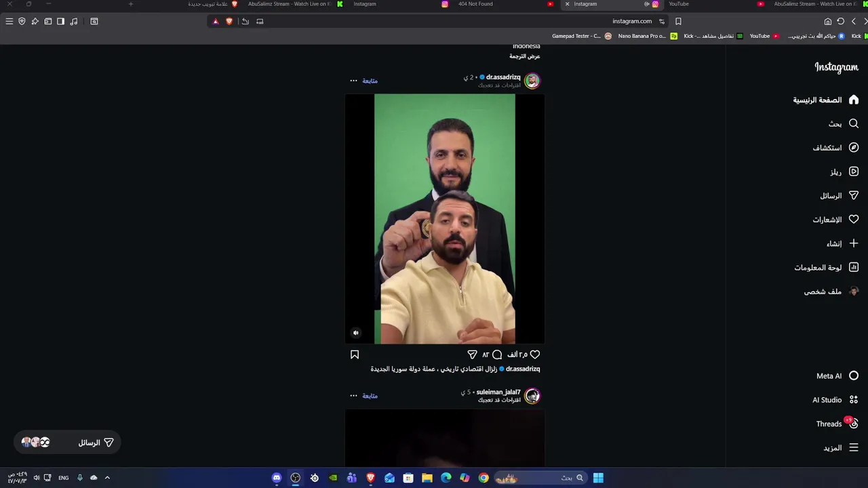Share the dr.assadrizq post
Viewport: 868px width, 488px height.
point(472,354)
